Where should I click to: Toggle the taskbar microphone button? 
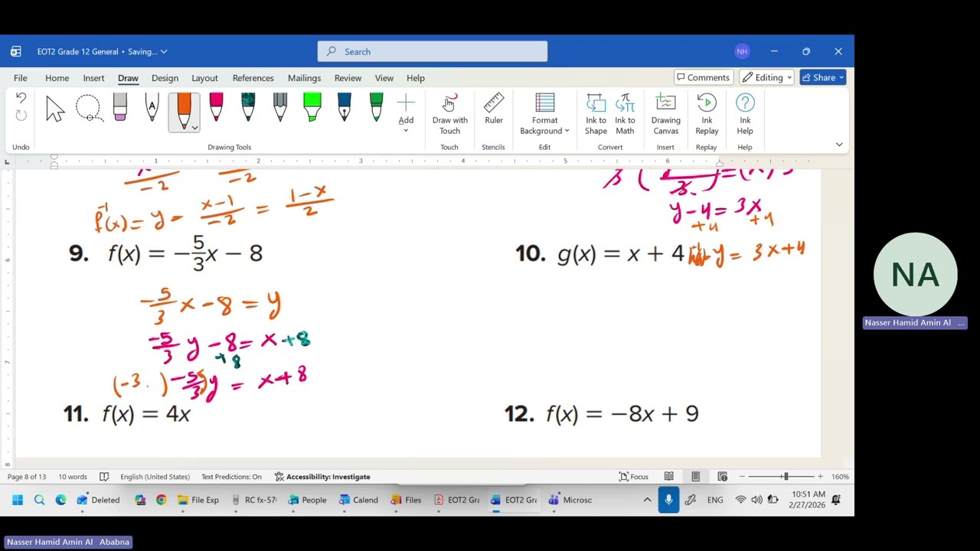668,500
